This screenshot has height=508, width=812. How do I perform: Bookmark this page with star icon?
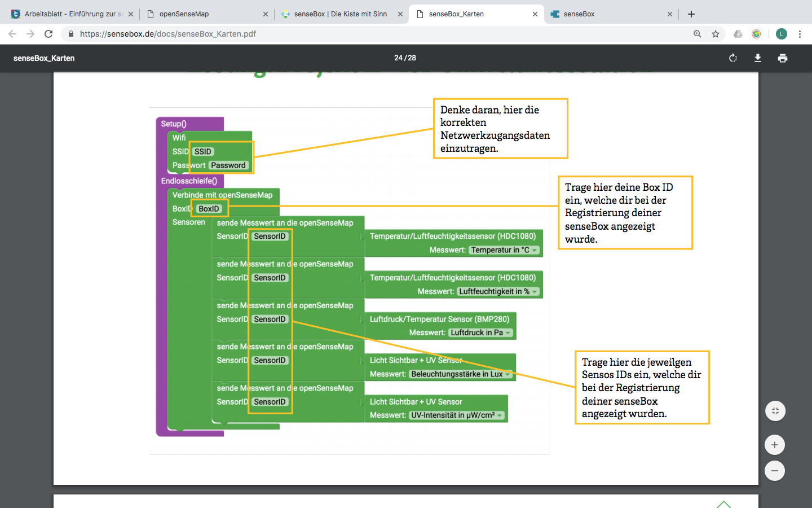(x=716, y=34)
